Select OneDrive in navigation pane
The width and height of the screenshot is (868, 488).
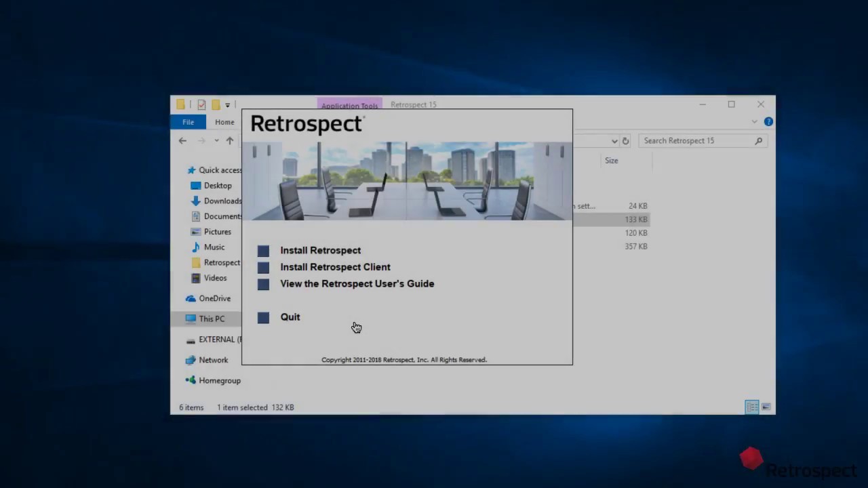point(214,298)
